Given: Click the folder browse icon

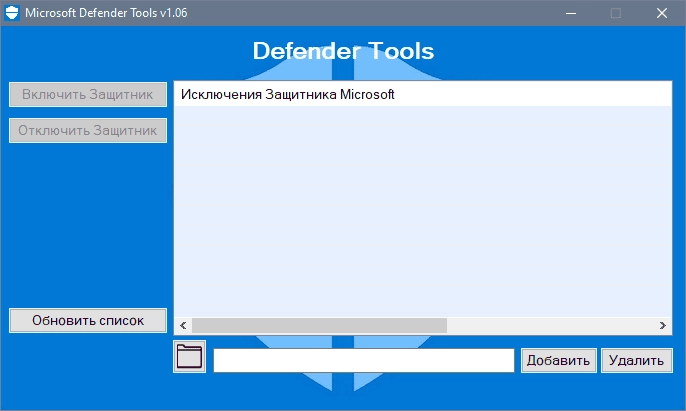Looking at the screenshot, I should coord(189,357).
